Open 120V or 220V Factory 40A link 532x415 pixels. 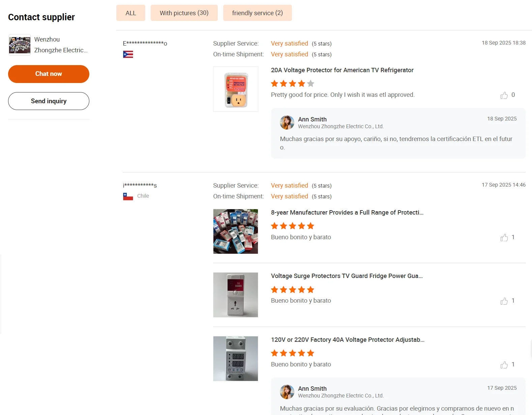click(348, 340)
